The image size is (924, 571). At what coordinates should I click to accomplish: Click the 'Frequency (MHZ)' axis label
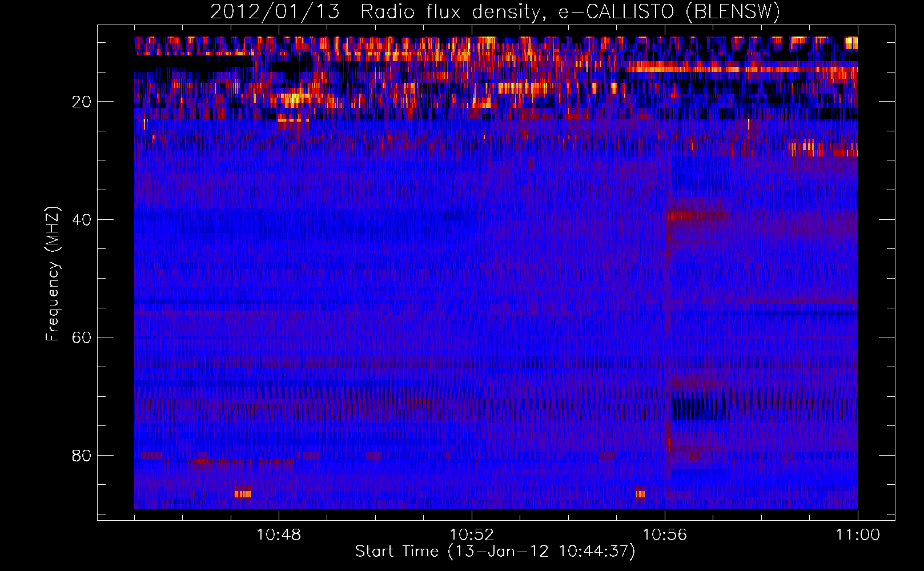tap(53, 274)
